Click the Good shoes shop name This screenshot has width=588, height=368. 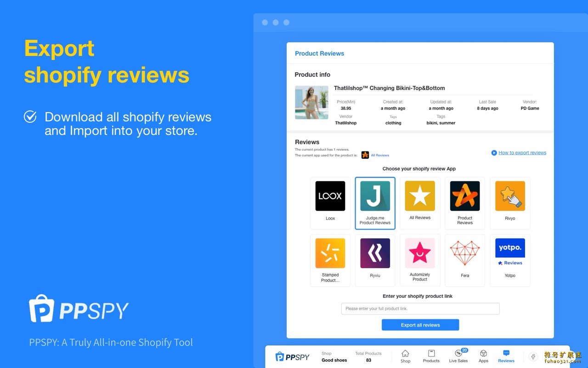[x=334, y=360]
